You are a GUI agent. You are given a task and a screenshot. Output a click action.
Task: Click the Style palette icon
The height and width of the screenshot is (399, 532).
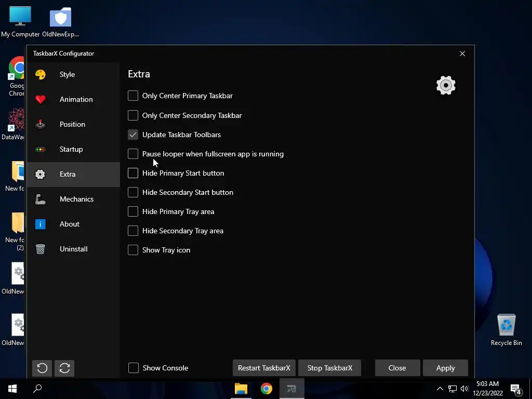click(41, 74)
